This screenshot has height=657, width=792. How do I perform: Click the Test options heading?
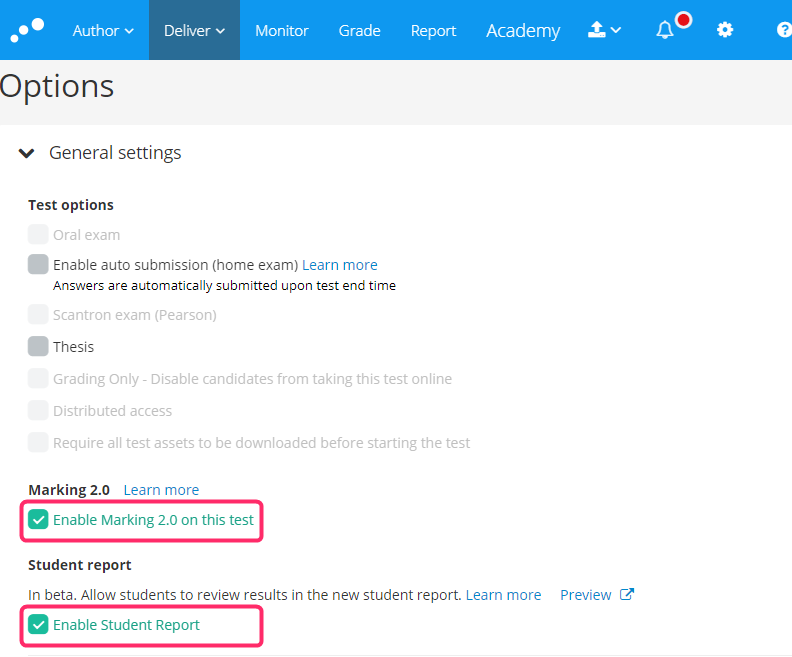pos(71,205)
